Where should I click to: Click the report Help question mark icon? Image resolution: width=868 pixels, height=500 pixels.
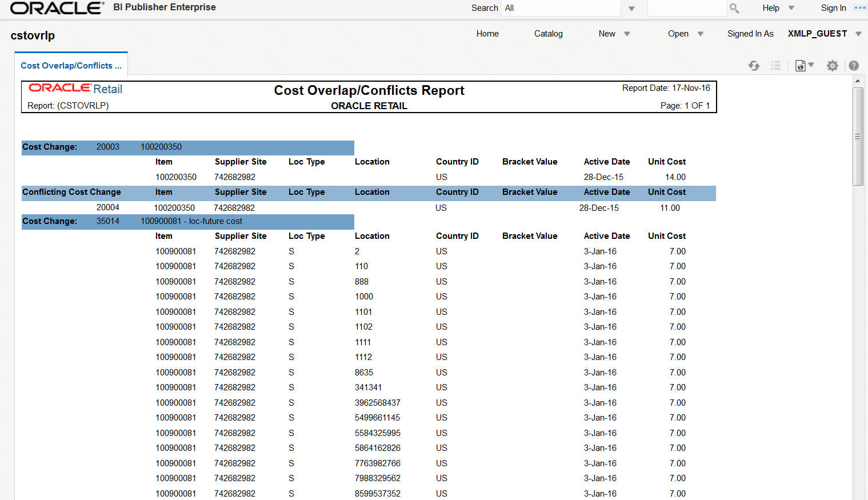854,66
